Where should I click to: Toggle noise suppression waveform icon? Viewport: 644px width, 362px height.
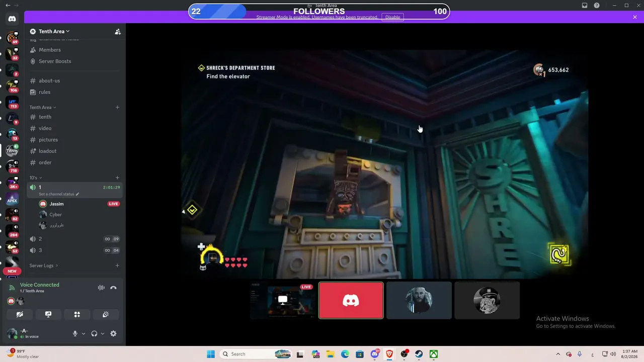pyautogui.click(x=101, y=288)
